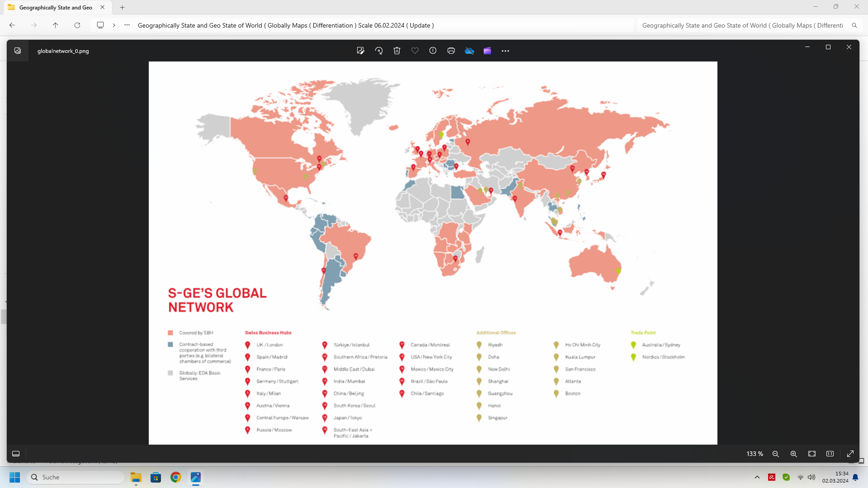Click the S-GE'S GLOBAL NETWORK title in image
This screenshot has width=868, height=488.
[217, 300]
